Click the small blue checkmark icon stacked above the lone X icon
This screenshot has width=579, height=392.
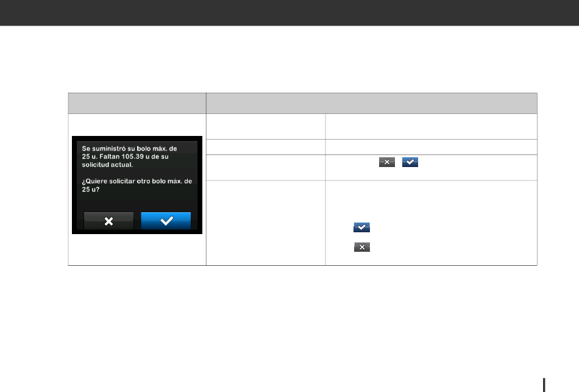361,227
